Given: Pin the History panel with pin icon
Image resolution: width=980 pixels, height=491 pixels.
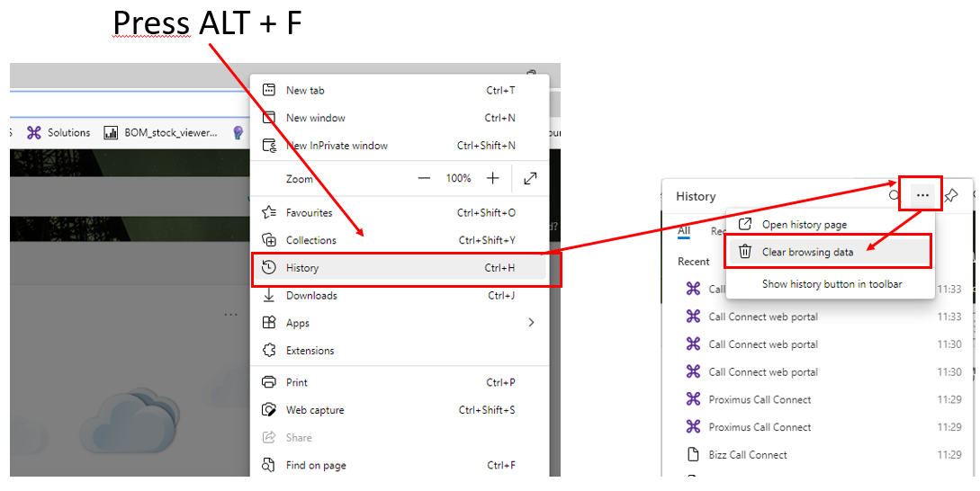Looking at the screenshot, I should point(951,195).
